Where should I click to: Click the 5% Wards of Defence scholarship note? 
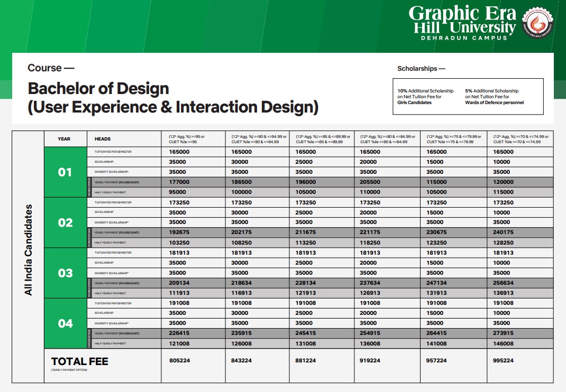click(x=495, y=97)
